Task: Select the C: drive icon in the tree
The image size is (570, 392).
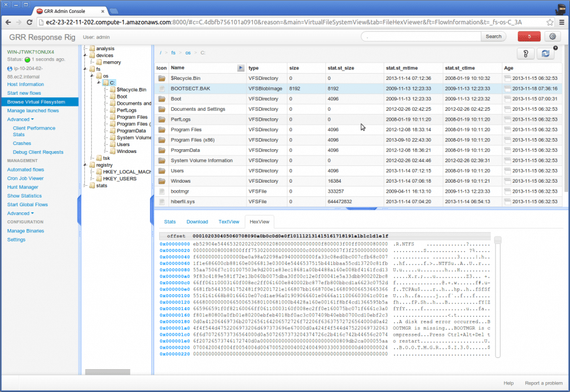Action: click(105, 82)
